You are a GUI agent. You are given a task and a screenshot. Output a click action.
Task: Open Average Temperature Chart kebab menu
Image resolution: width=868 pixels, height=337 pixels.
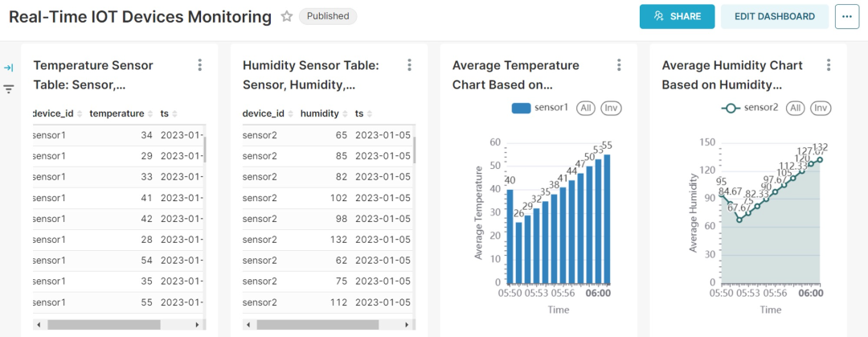619,65
